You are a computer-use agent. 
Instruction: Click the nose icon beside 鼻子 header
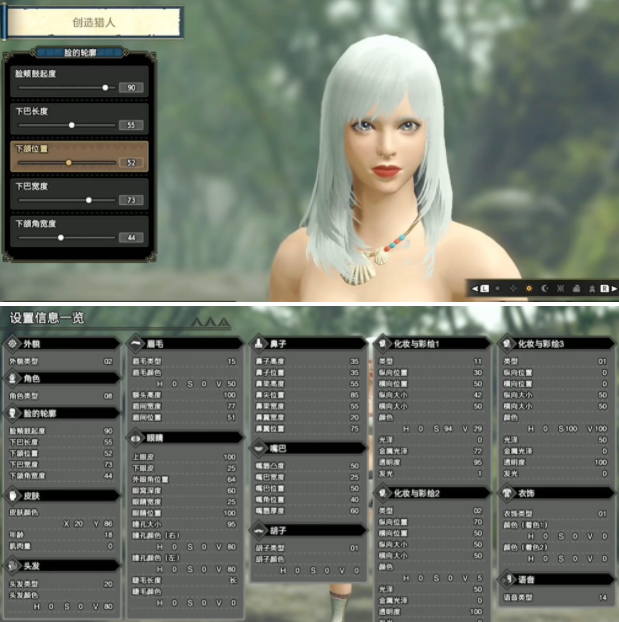(x=259, y=344)
